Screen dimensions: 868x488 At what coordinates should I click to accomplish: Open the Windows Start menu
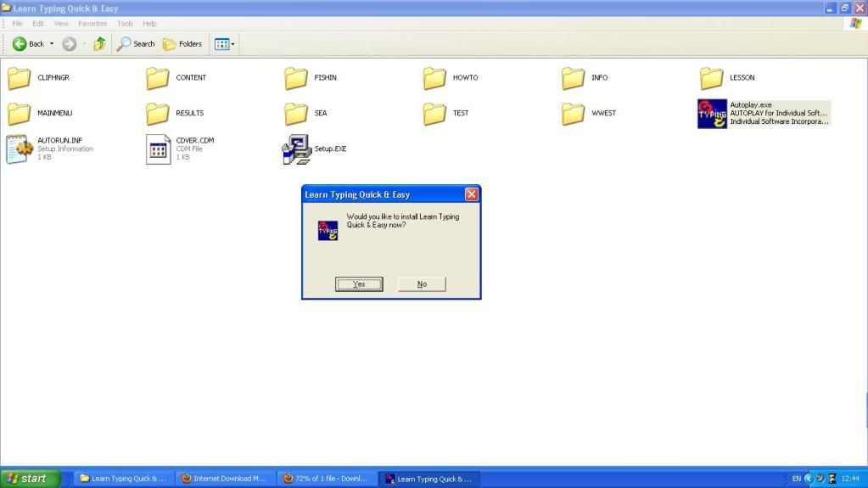[30, 479]
